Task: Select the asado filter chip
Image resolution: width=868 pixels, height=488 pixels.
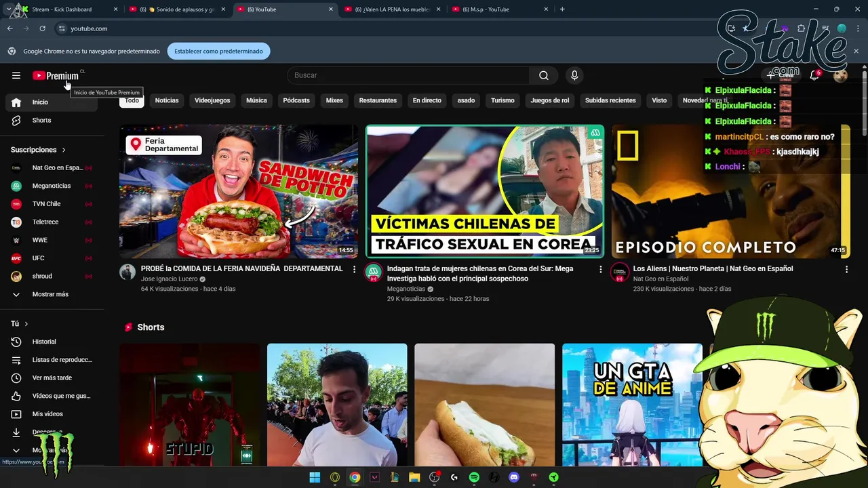Action: (466, 100)
